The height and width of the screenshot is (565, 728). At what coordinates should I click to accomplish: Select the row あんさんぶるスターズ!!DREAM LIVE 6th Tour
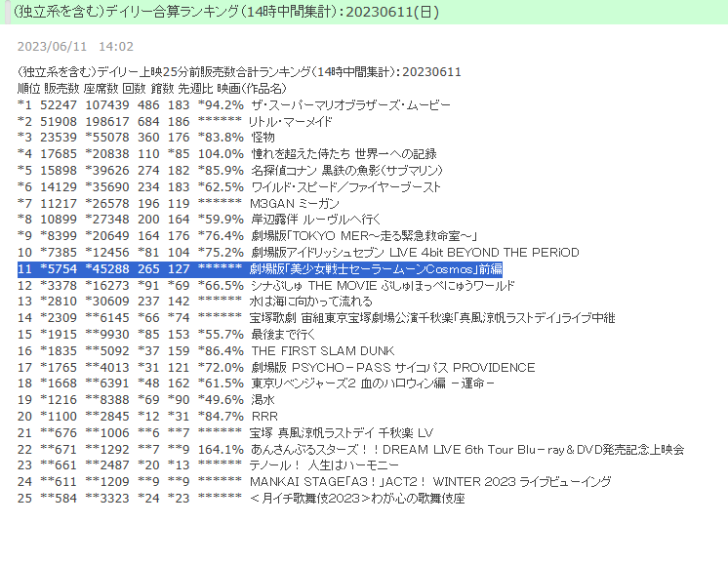coord(351,450)
